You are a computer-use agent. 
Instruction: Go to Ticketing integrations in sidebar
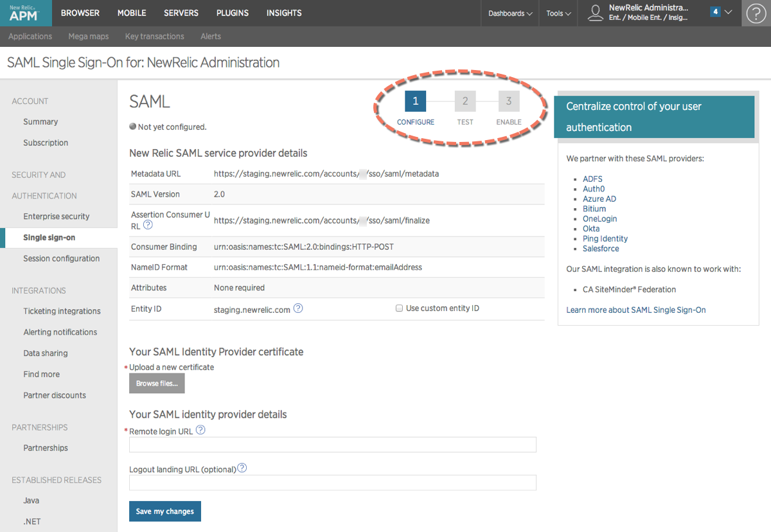62,312
